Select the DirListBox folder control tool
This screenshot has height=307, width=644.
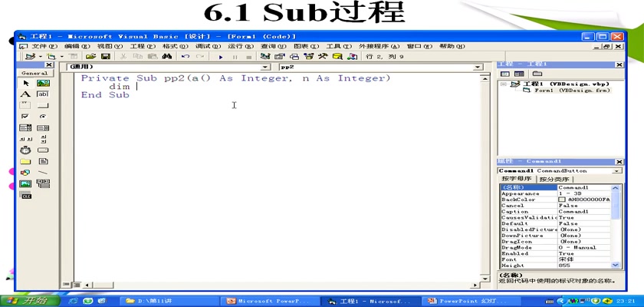click(26, 161)
